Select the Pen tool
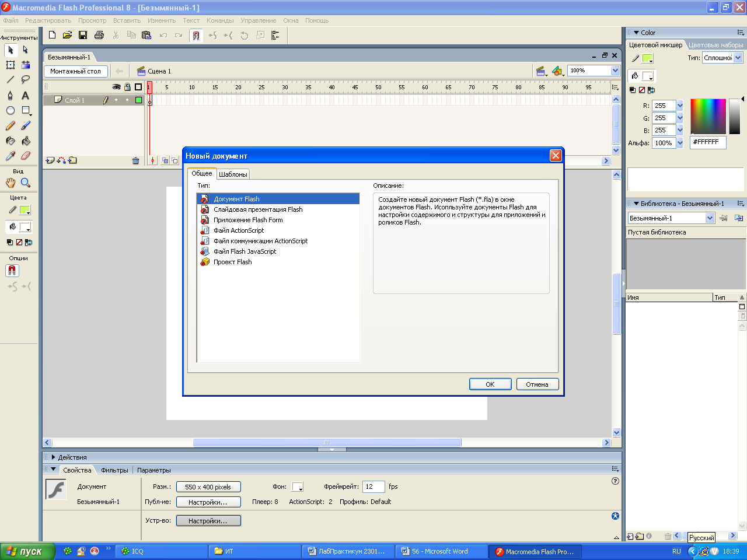This screenshot has height=560, width=747. coord(11,95)
